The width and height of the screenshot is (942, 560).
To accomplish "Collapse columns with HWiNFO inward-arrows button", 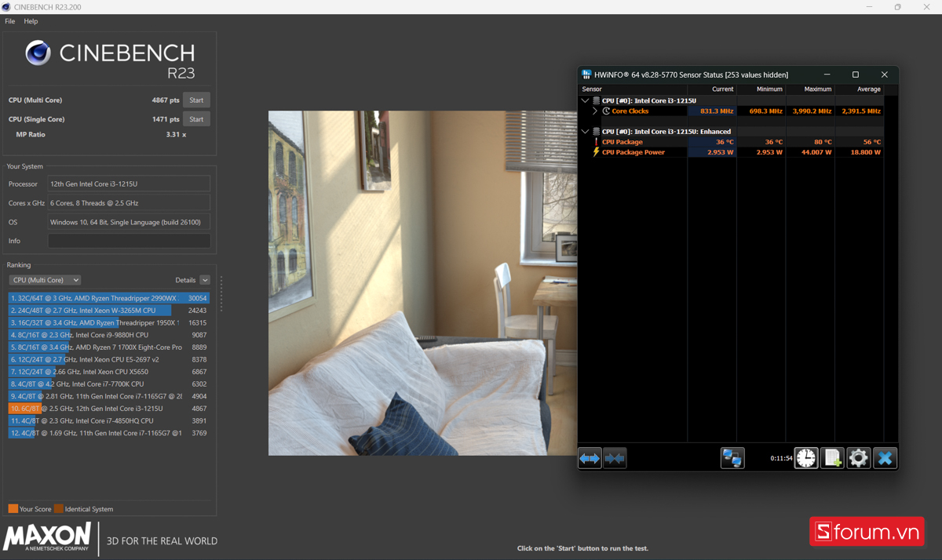I will 615,458.
